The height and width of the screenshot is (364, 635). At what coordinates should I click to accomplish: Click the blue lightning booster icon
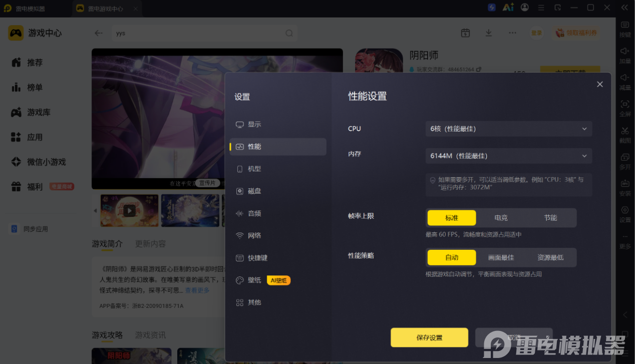click(x=492, y=8)
